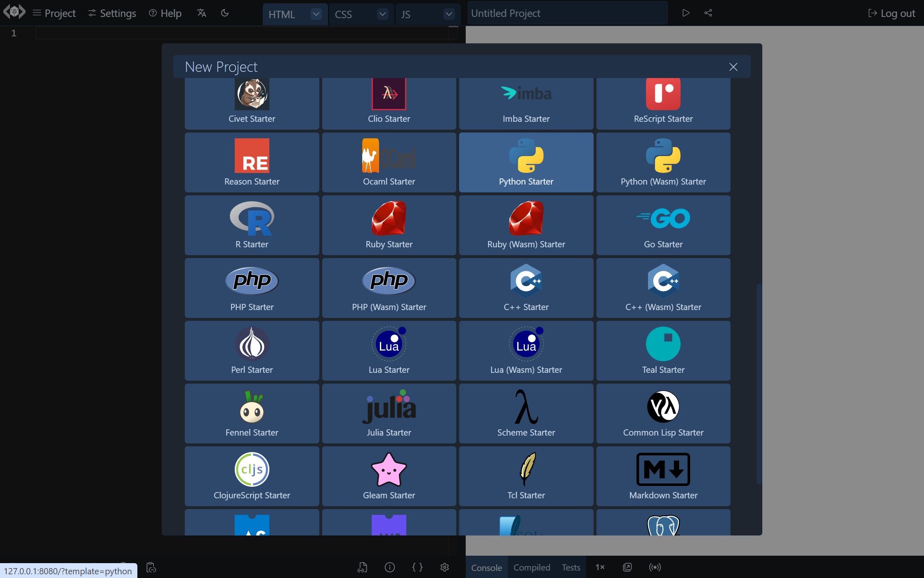Image resolution: width=924 pixels, height=578 pixels.
Task: Click the project info icon
Action: [389, 567]
